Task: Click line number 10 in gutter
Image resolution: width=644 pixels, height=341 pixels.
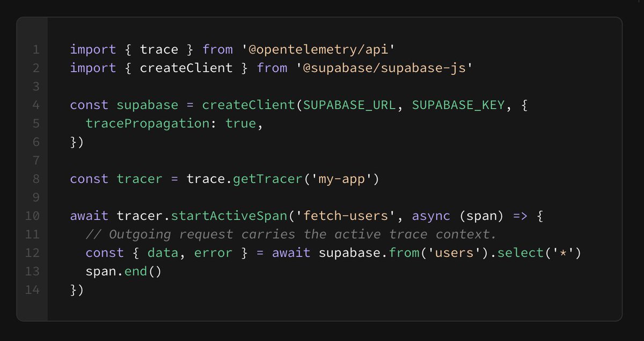Action: tap(32, 216)
